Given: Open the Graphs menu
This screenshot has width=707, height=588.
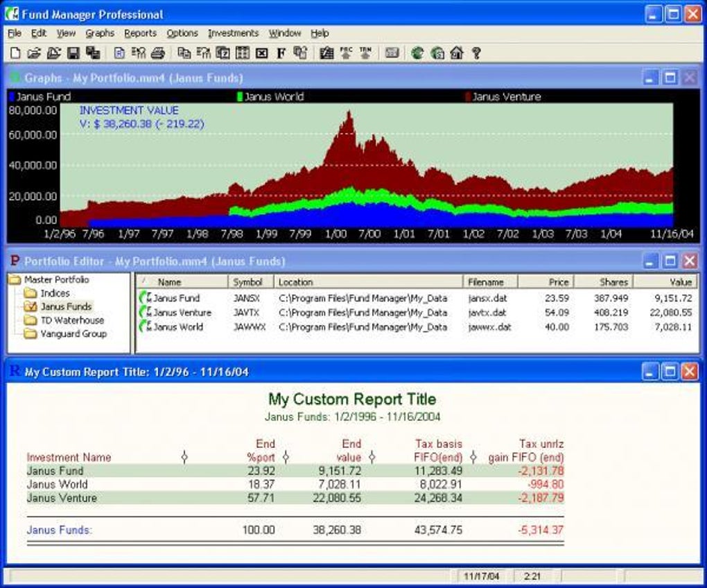Looking at the screenshot, I should click(100, 33).
